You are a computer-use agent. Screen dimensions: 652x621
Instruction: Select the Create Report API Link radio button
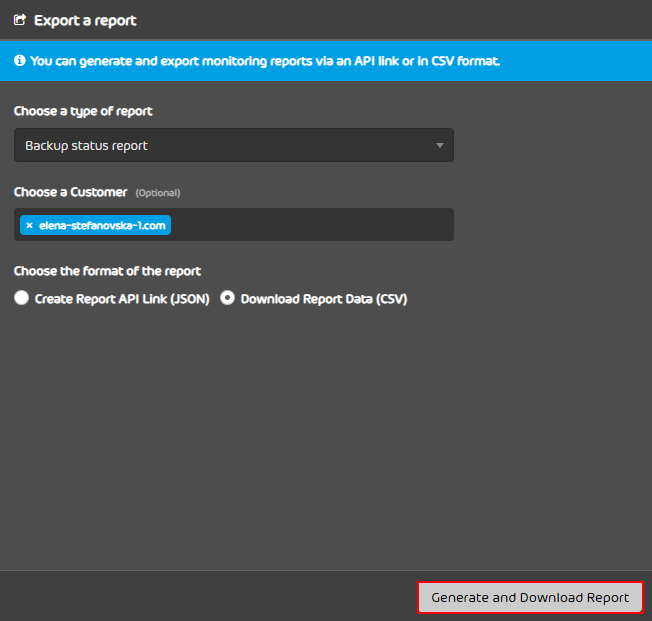[21, 298]
